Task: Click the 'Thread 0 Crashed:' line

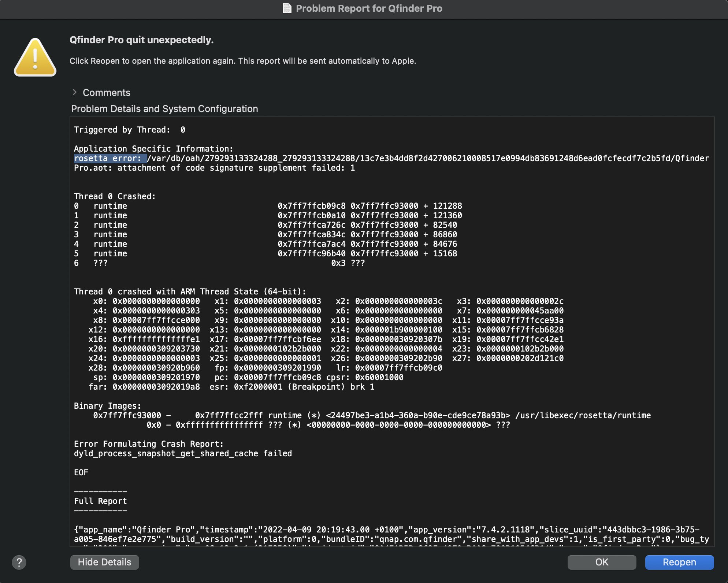Action: point(115,196)
